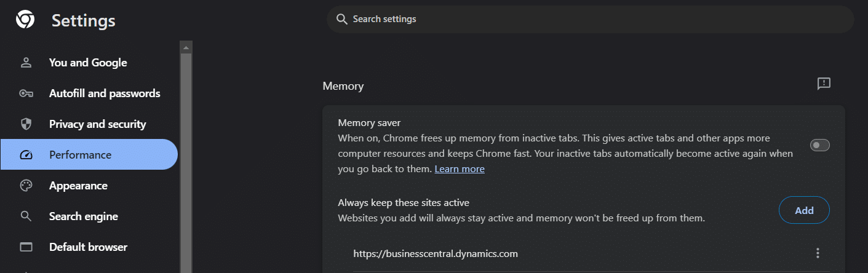Open the Learn more link
The width and height of the screenshot is (868, 273).
[460, 168]
